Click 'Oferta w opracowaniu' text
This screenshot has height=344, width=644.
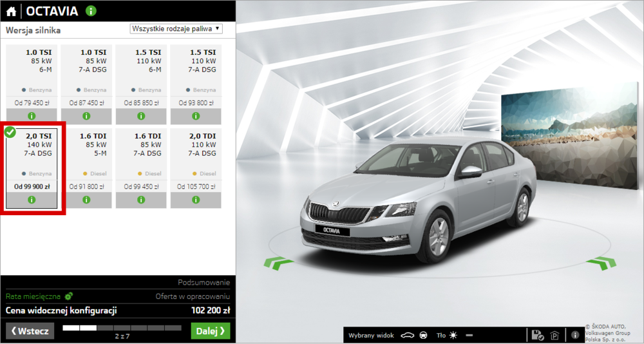click(x=193, y=296)
